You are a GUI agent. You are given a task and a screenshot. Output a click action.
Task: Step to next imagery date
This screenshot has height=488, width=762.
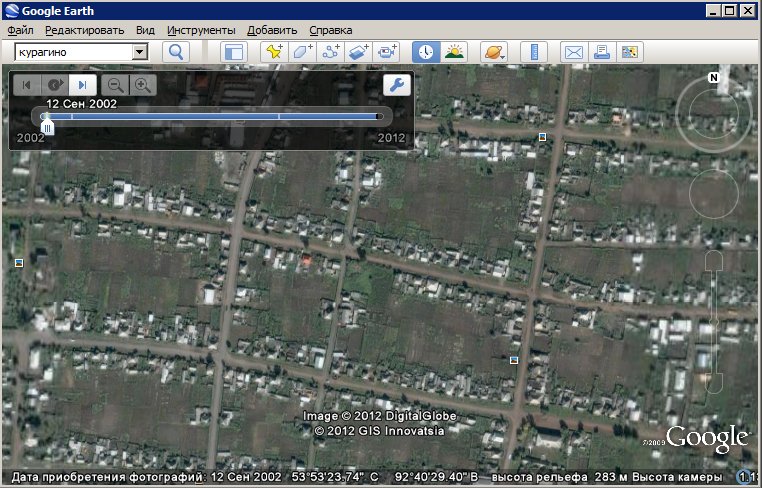tap(84, 85)
